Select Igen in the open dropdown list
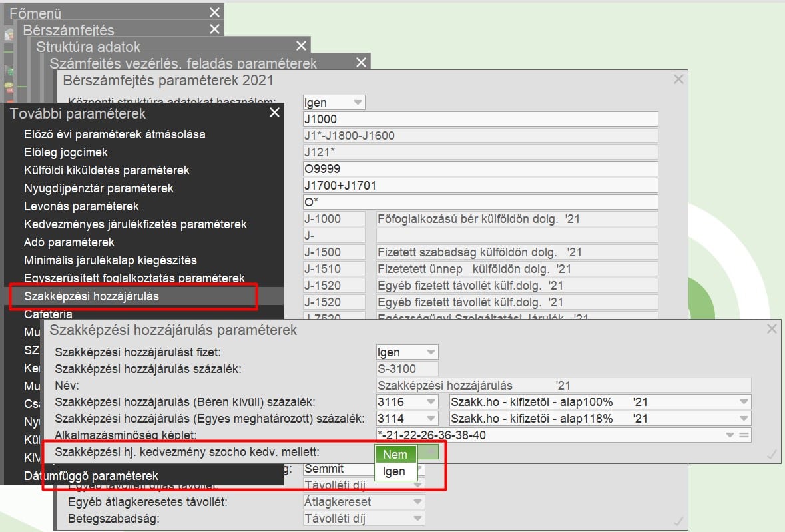Image resolution: width=785 pixels, height=532 pixels. (395, 471)
